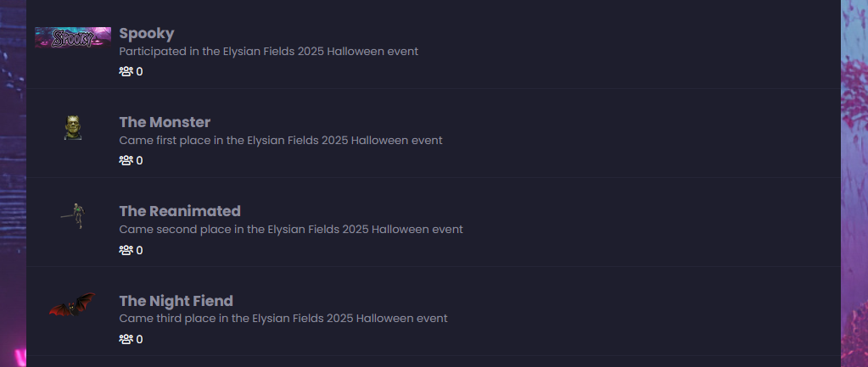Screen dimensions: 868x367
Task: Open the Spooky award title
Action: point(147,34)
